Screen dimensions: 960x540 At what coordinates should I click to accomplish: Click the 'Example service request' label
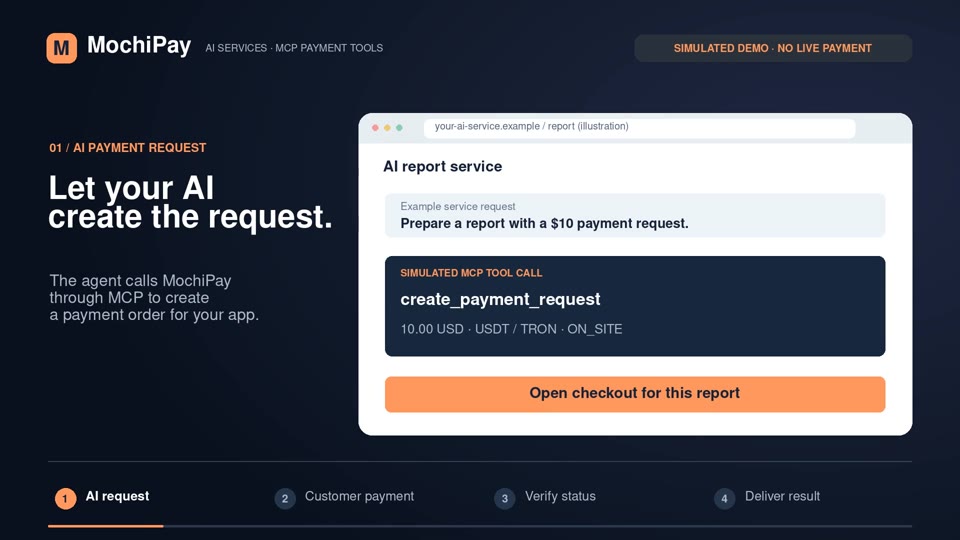pos(458,206)
